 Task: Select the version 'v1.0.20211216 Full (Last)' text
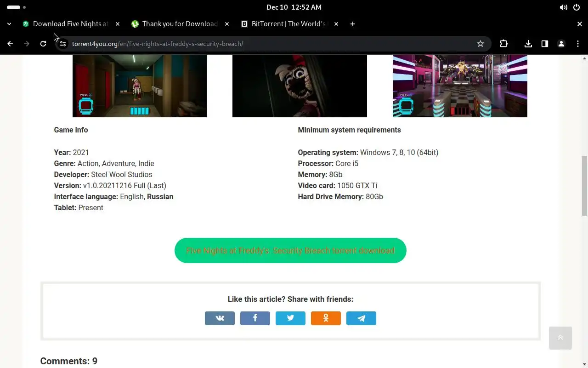pyautogui.click(x=124, y=186)
